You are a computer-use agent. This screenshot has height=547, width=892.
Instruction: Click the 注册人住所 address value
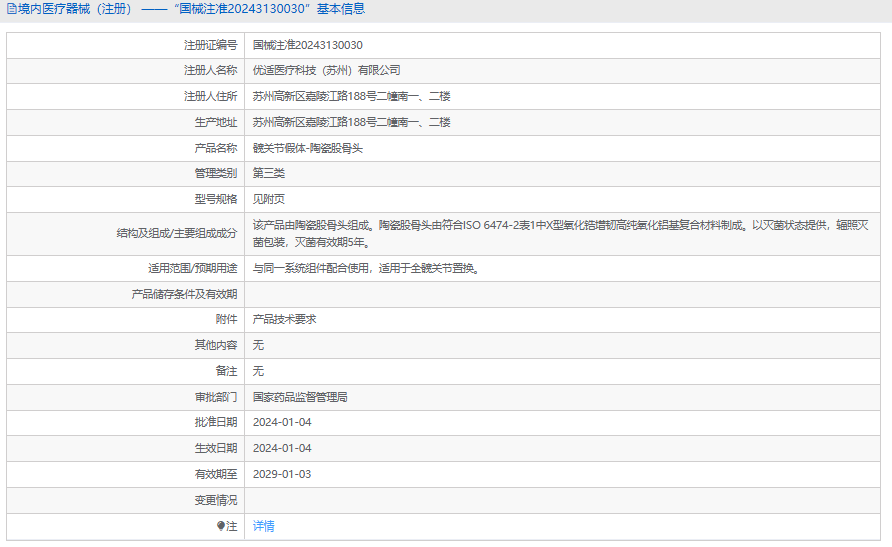click(x=352, y=96)
